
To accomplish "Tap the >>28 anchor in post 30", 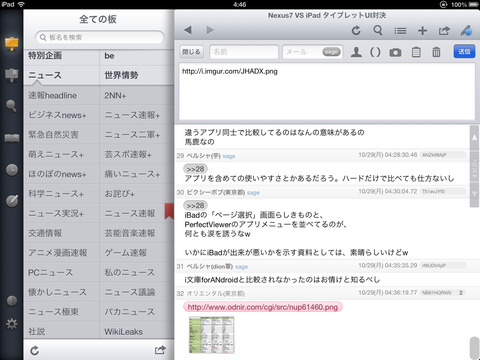I will [195, 206].
